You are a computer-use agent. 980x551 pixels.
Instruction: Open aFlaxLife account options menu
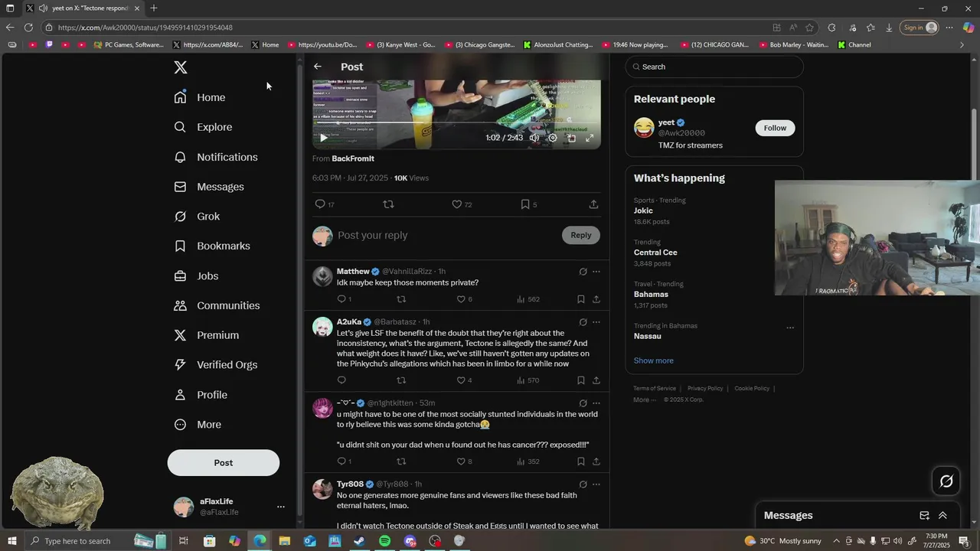click(x=280, y=507)
